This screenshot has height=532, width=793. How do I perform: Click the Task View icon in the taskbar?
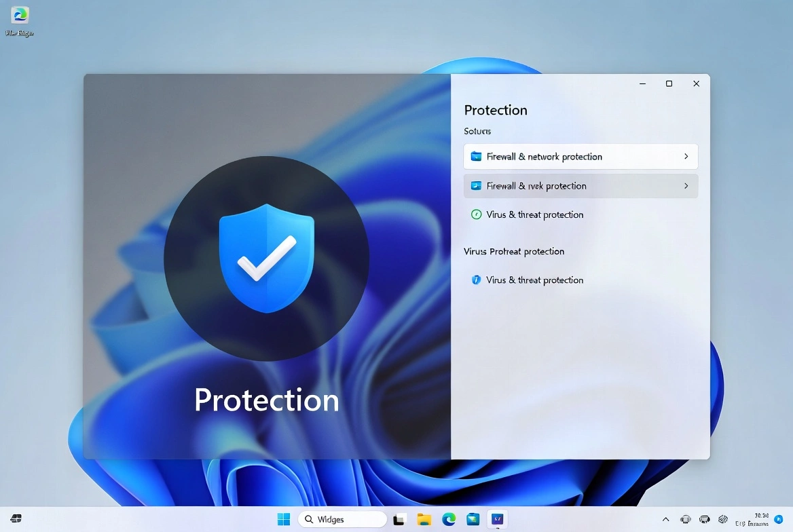(x=399, y=519)
